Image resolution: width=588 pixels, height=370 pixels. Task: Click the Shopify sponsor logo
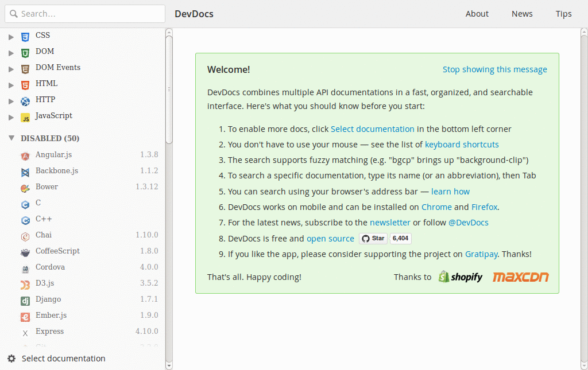point(461,276)
